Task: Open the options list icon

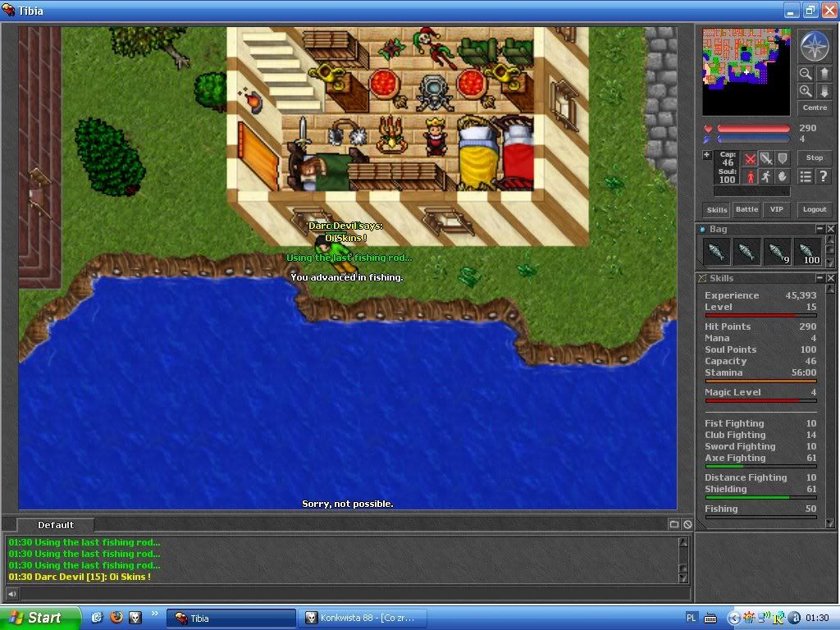Action: coord(806,176)
